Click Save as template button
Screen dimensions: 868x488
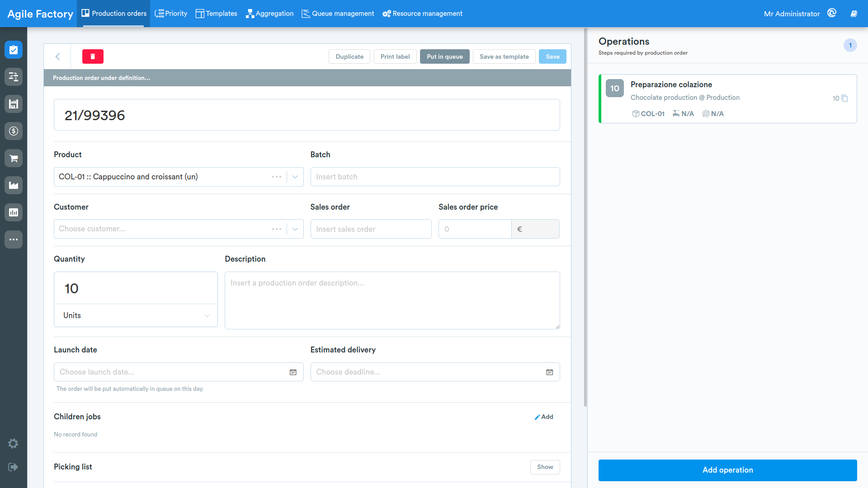504,56
